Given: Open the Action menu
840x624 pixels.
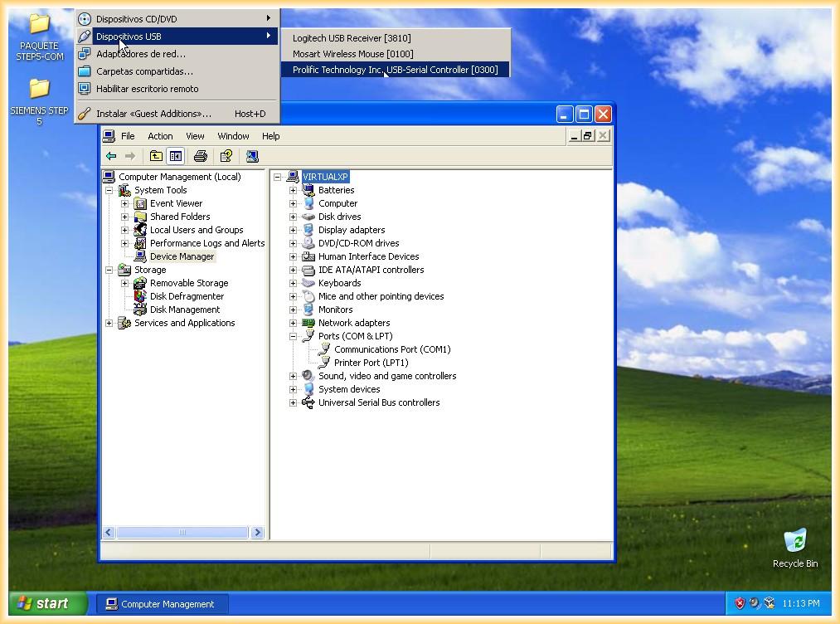Looking at the screenshot, I should tap(160, 136).
